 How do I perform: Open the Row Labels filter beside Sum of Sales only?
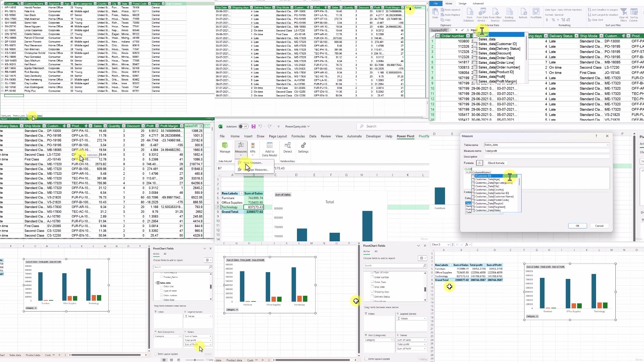241,193
